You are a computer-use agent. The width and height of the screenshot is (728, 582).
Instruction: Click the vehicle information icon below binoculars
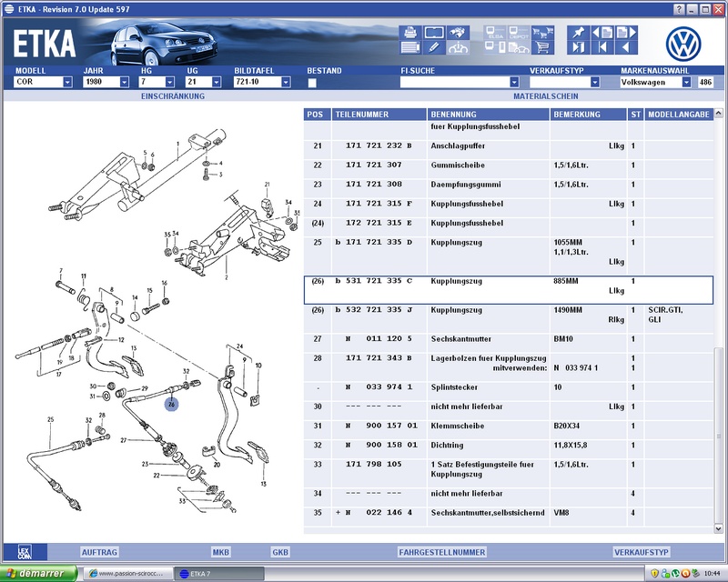coord(459,47)
